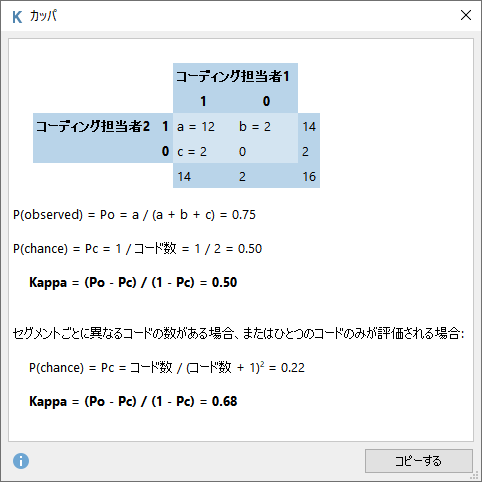Click the first column total 14
Image resolution: width=482 pixels, height=482 pixels.
(x=184, y=176)
